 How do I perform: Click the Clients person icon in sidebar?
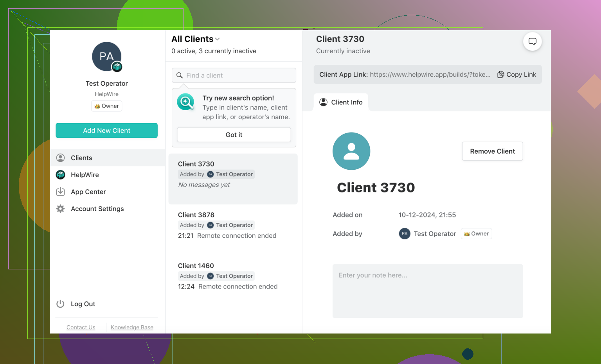point(61,158)
